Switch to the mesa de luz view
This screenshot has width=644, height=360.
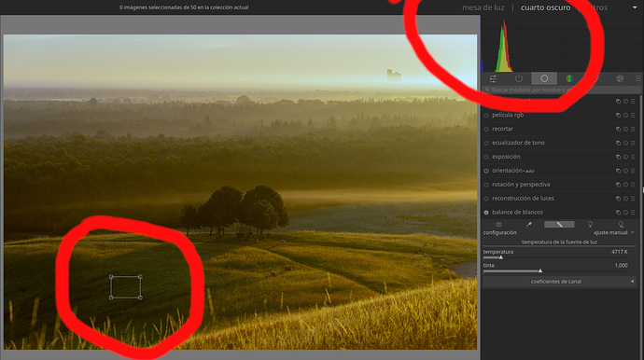coord(483,7)
